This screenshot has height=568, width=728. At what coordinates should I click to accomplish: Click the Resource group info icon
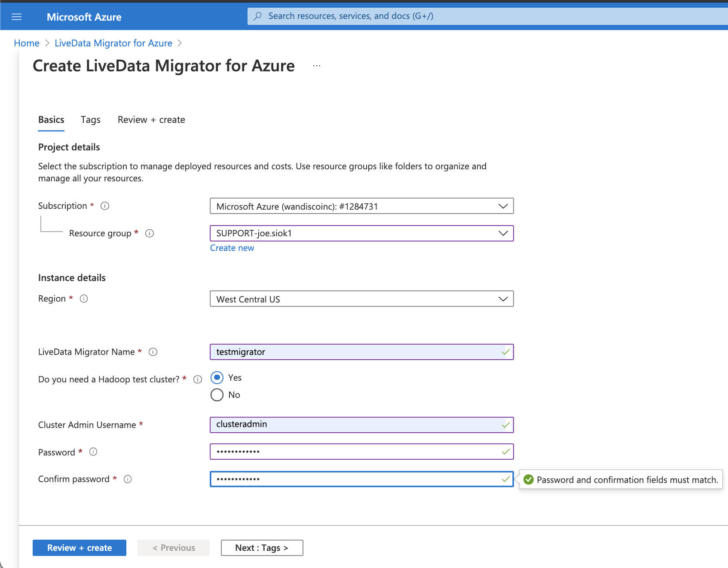149,233
